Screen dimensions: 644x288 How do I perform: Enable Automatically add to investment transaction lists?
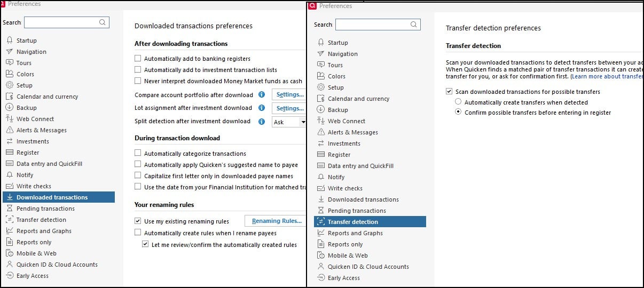tap(138, 70)
